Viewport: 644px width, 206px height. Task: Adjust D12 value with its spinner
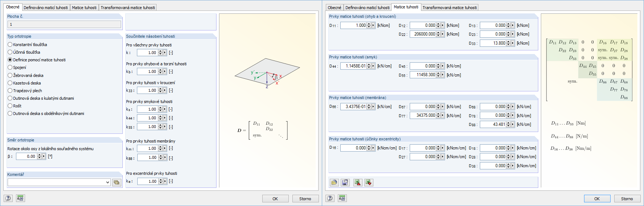tap(438, 25)
